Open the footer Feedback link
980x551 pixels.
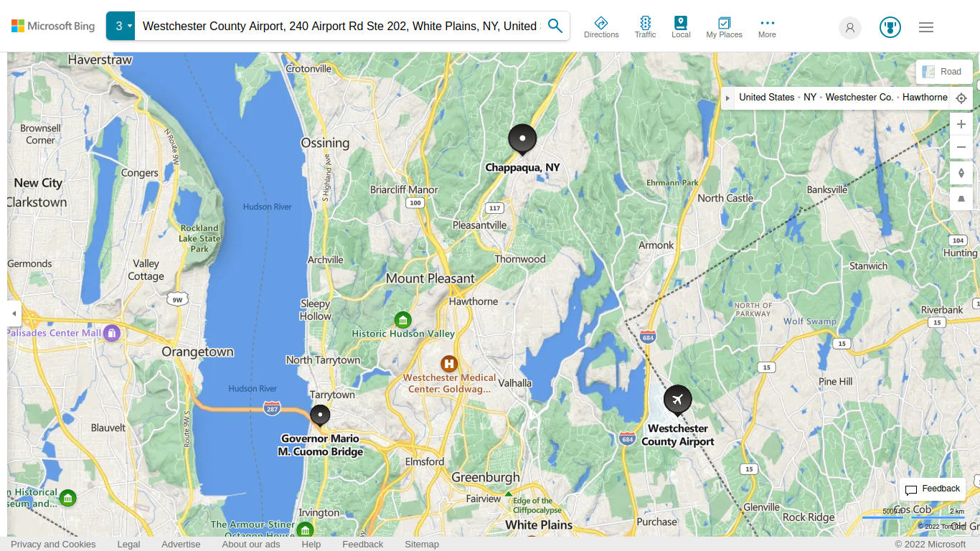point(363,545)
